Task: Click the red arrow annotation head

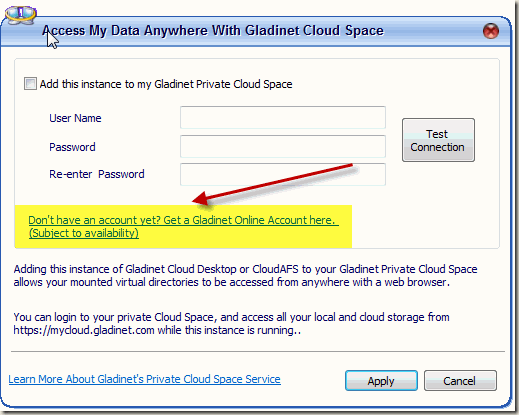Action: (201, 199)
